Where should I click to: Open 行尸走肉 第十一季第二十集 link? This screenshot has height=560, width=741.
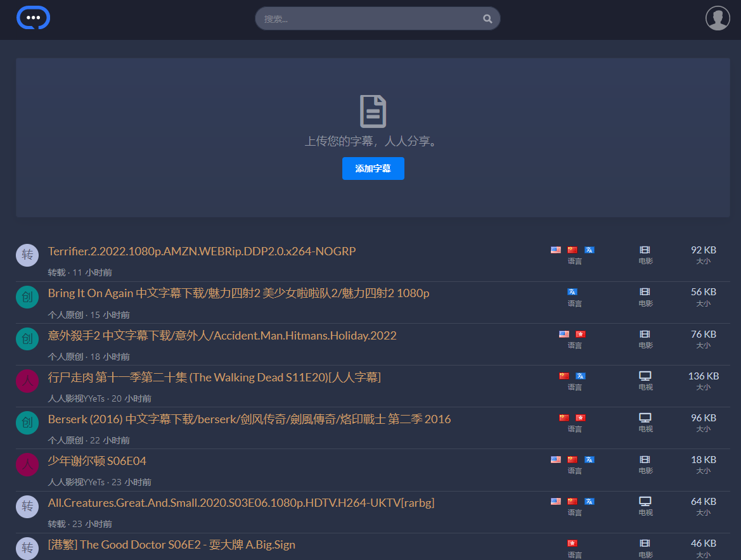coord(214,378)
